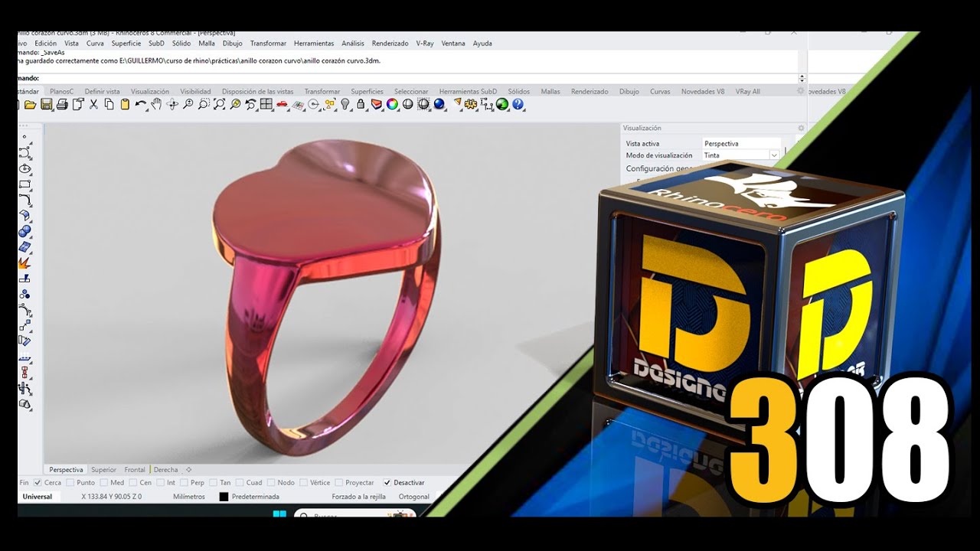
Task: Click the Explode icon in left sidebar
Action: [24, 262]
